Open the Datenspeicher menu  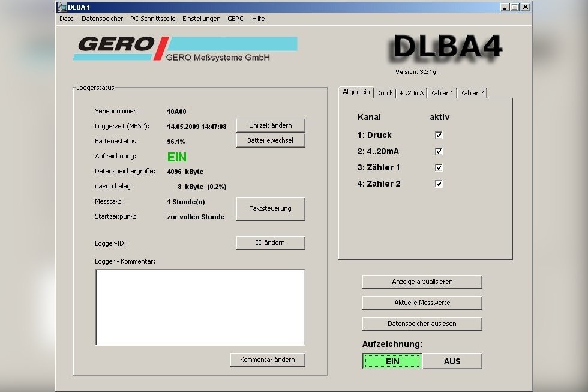[103, 19]
